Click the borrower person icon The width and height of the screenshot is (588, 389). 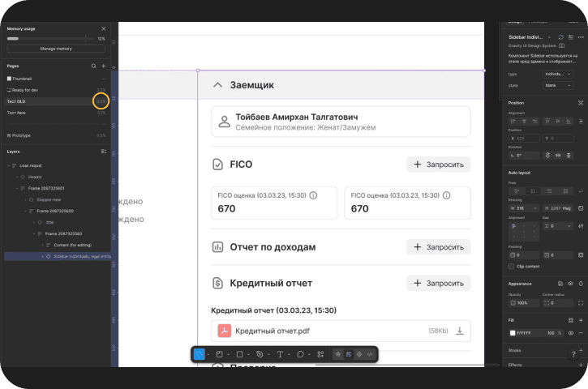[x=224, y=122]
